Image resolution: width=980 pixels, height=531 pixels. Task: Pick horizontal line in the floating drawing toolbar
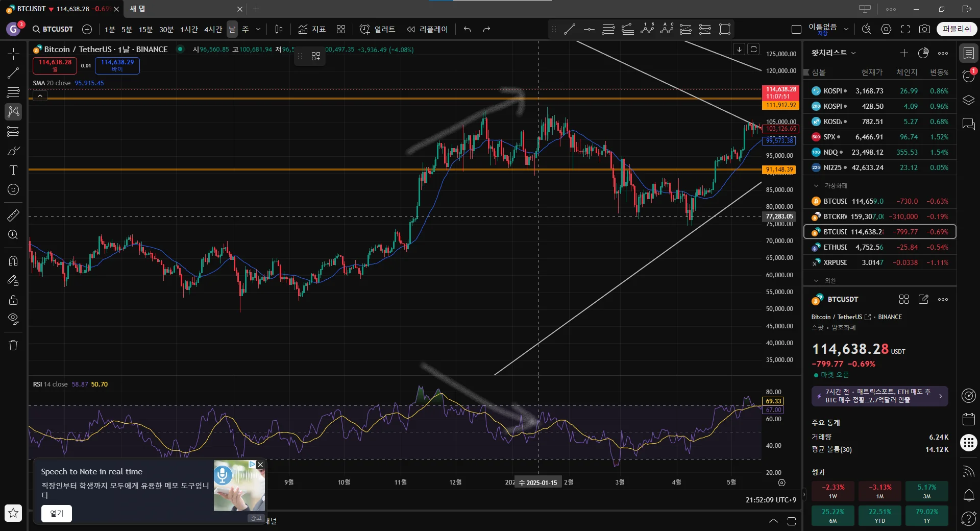click(x=589, y=30)
